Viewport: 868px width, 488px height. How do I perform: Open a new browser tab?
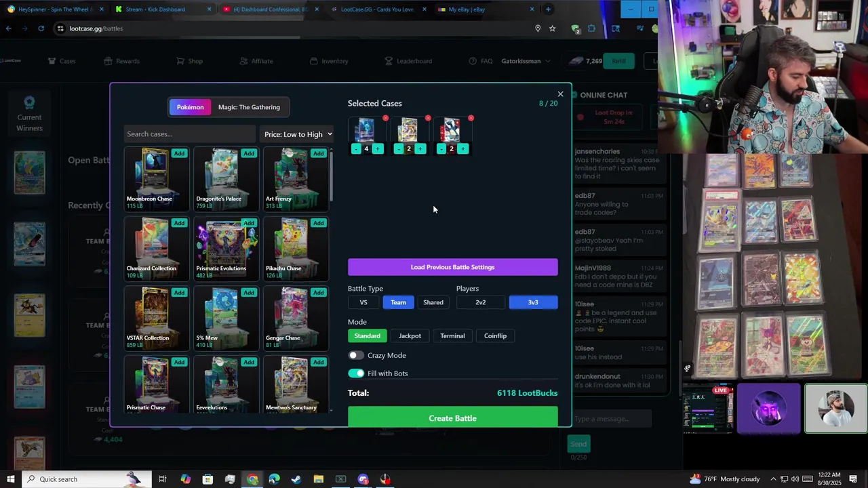click(548, 9)
